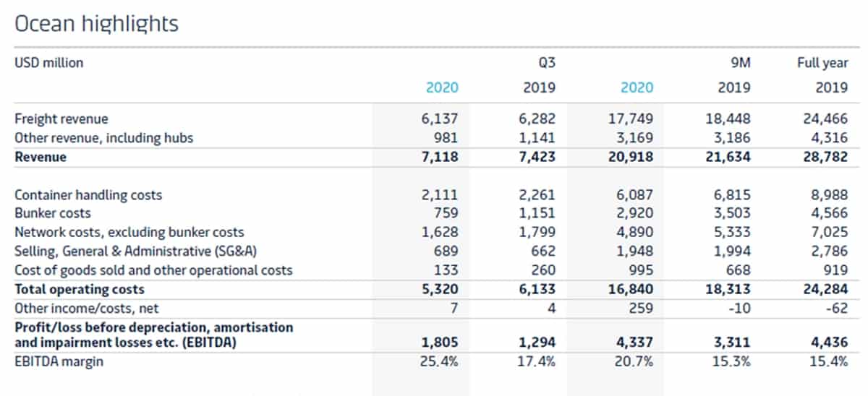Screen dimensions: 868x396
Task: Click Bunker costs value 759
Action: click(x=446, y=214)
